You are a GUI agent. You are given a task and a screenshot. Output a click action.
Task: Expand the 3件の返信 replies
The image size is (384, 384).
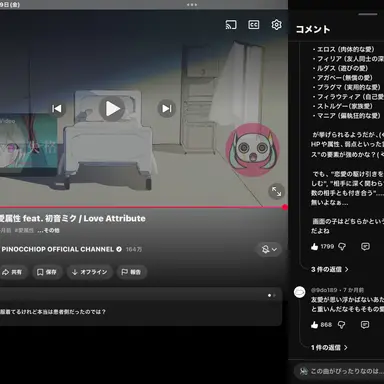click(x=330, y=269)
